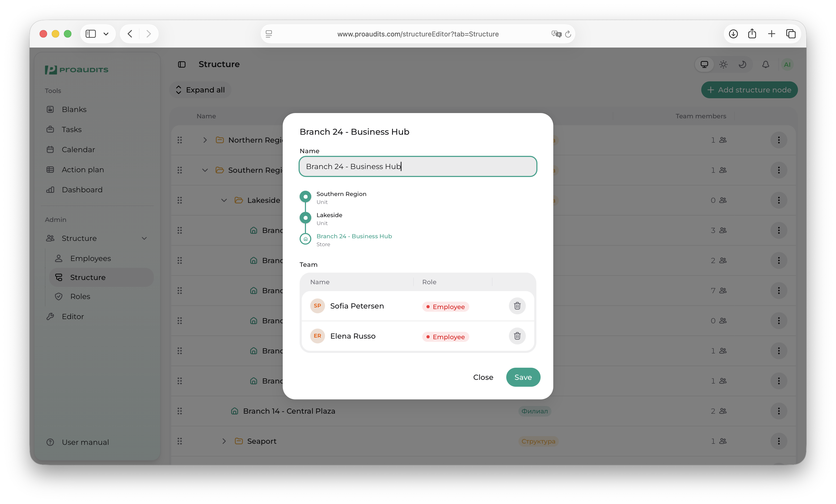This screenshot has height=504, width=836.
Task: Open Tasks in the sidebar
Action: coord(71,129)
